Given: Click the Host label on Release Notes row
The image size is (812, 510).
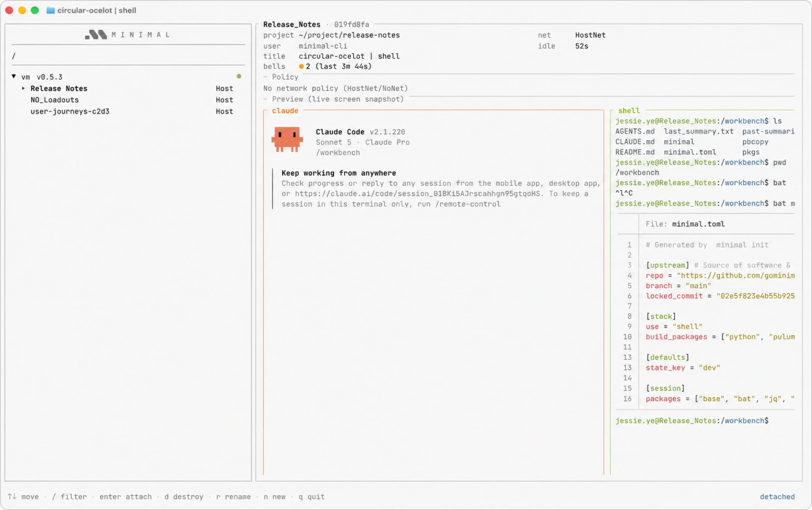Looking at the screenshot, I should [x=224, y=88].
